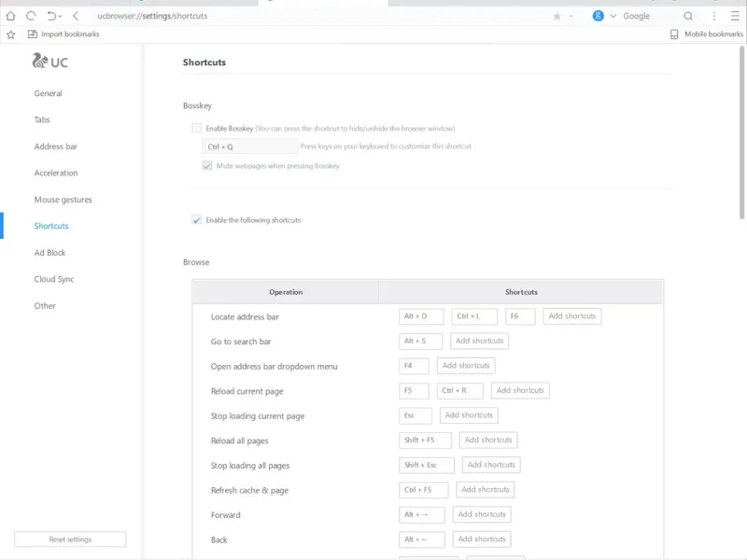Click the Shift + F5 shortcut box
This screenshot has width=747, height=560.
pos(425,440)
